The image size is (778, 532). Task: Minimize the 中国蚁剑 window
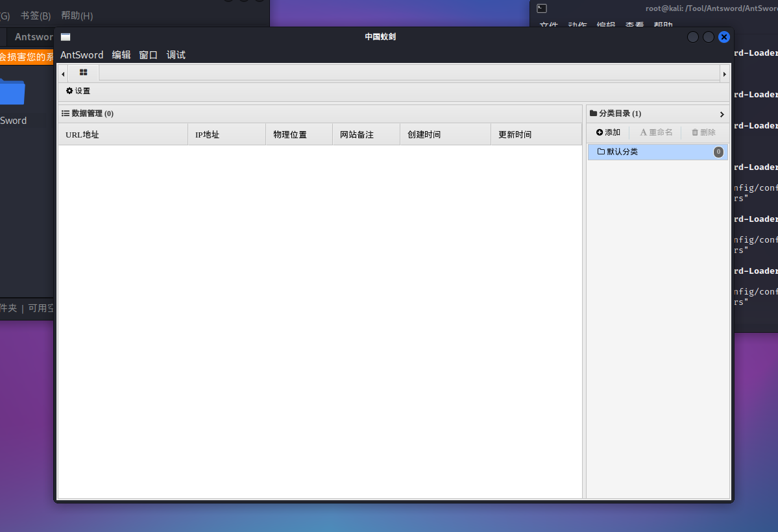(693, 37)
